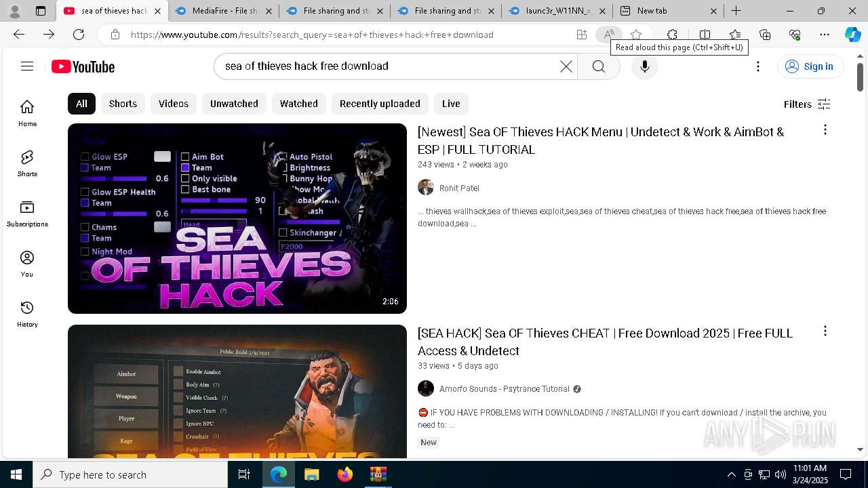Click the Windows Start button
The width and height of the screenshot is (868, 488).
click(16, 474)
